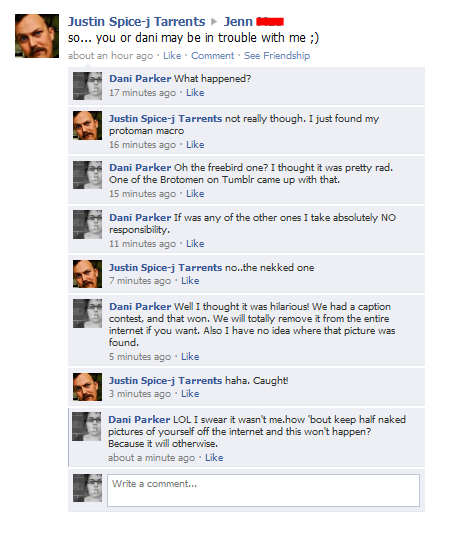Open the See Friendship link
The image size is (450, 545).
[277, 56]
